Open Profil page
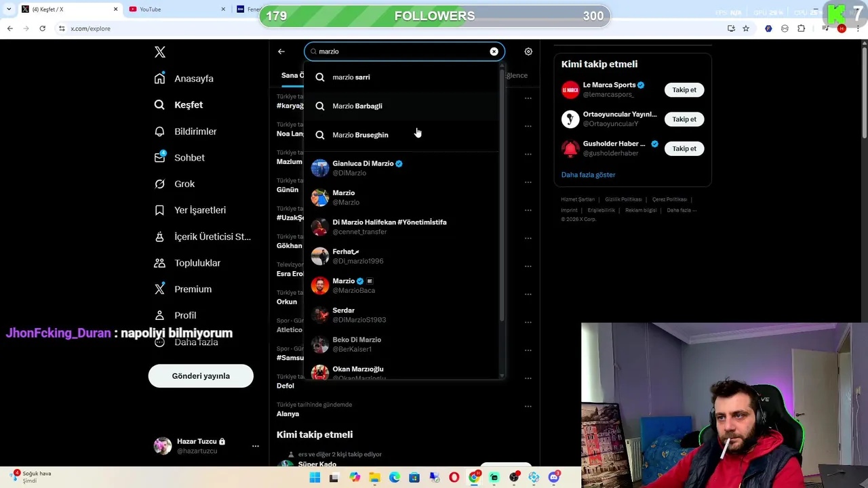Image resolution: width=868 pixels, height=488 pixels. click(x=175, y=315)
